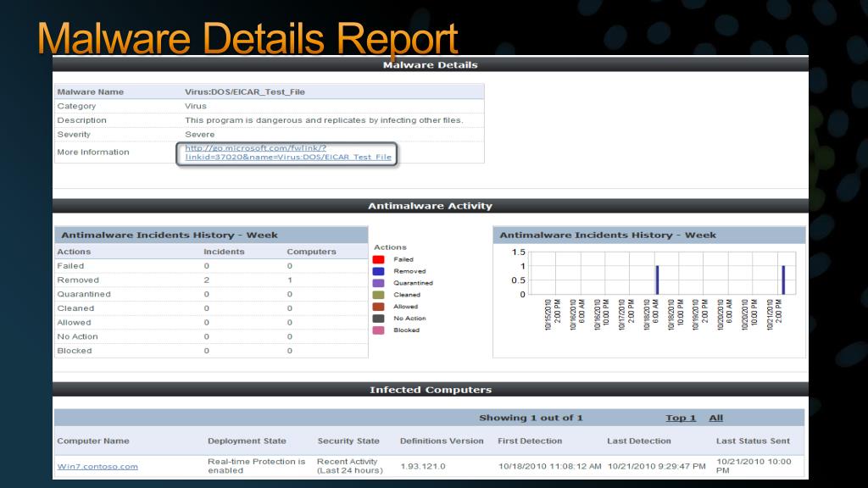The image size is (868, 488).
Task: Click the Last Status Sent 10/21/2010 10:00 PM cell
Action: (x=754, y=466)
